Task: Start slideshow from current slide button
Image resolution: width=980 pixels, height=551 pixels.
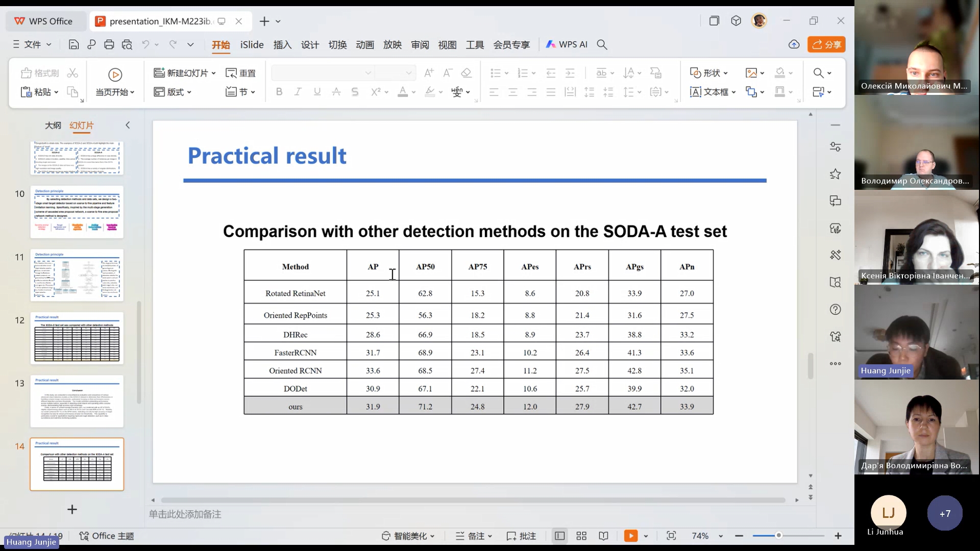Action: coord(115,75)
